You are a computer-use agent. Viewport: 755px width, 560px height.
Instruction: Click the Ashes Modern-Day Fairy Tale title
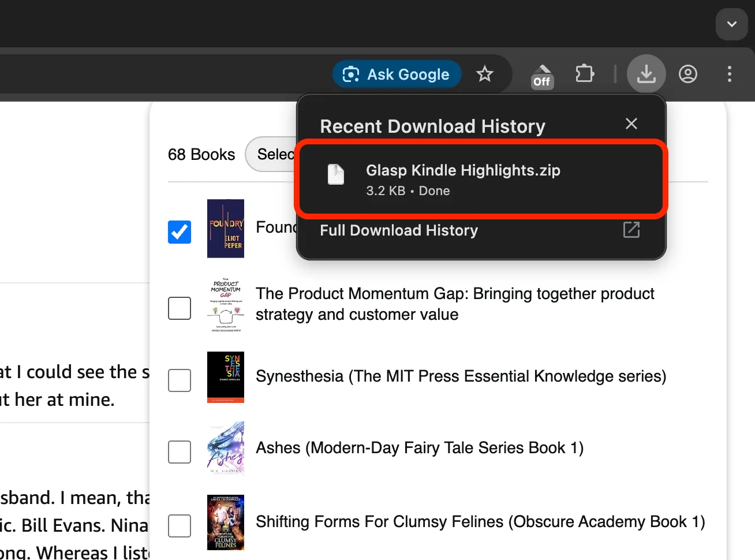[420, 448]
